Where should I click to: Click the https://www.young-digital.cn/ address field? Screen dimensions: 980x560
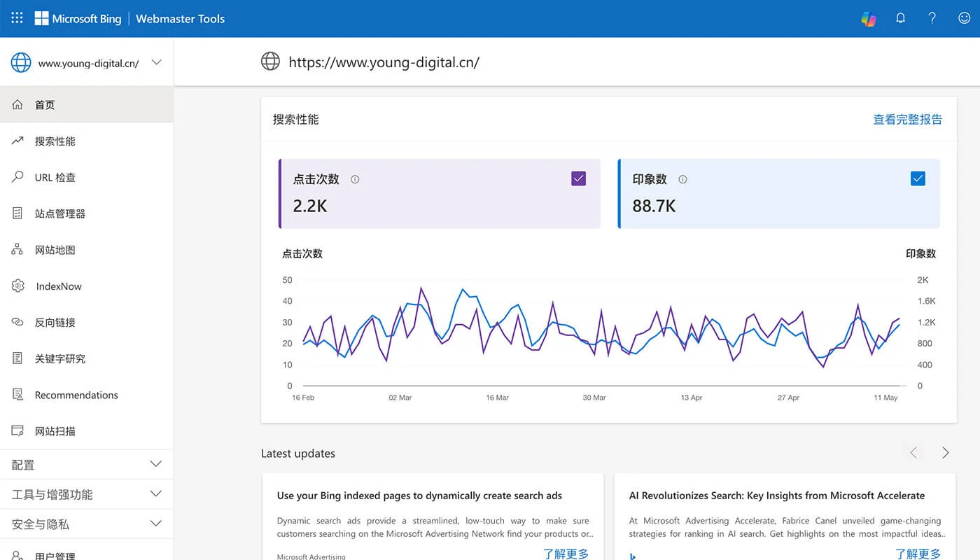[384, 62]
